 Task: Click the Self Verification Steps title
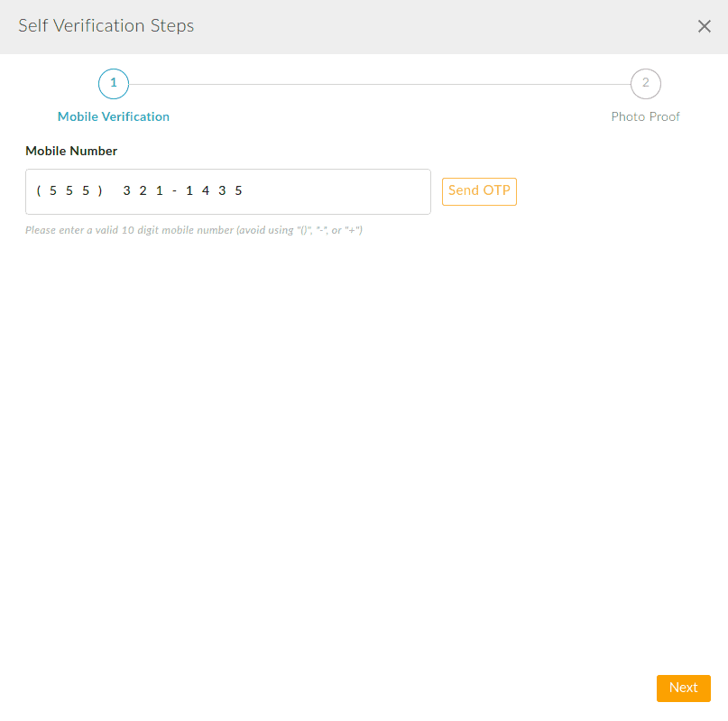106,26
